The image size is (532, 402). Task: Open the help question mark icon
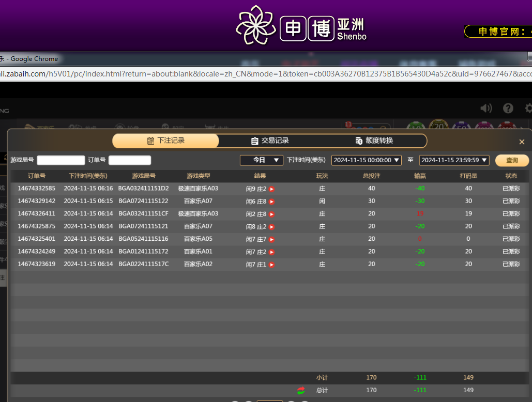[x=508, y=108]
